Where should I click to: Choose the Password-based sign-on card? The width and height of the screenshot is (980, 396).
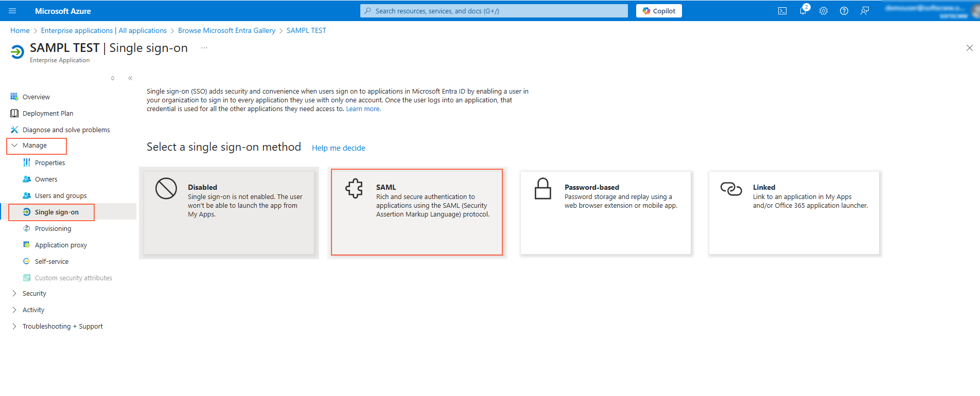click(x=605, y=212)
